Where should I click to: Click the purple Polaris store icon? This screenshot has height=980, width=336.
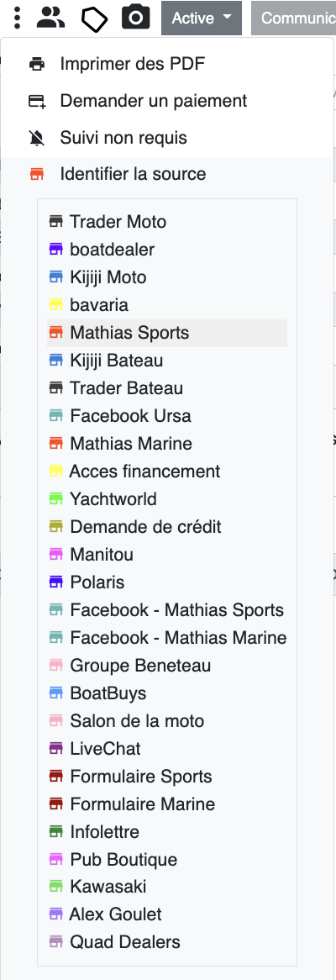pos(56,582)
